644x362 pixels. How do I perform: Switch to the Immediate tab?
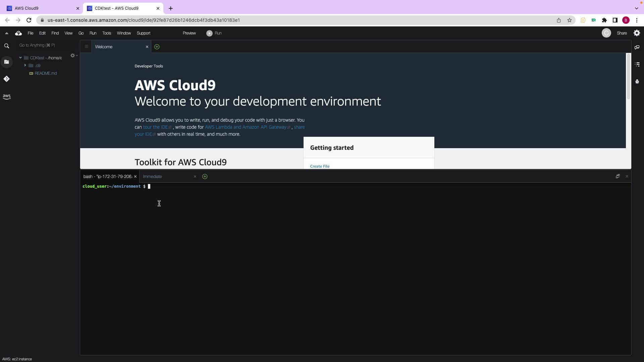pyautogui.click(x=152, y=177)
